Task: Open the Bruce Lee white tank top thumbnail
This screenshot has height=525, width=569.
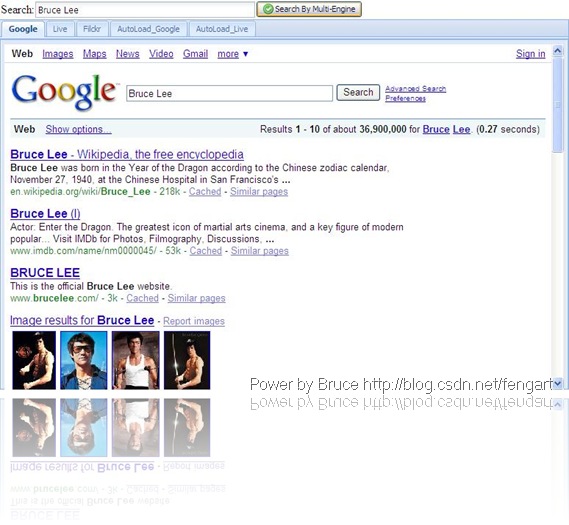Action: [x=135, y=360]
